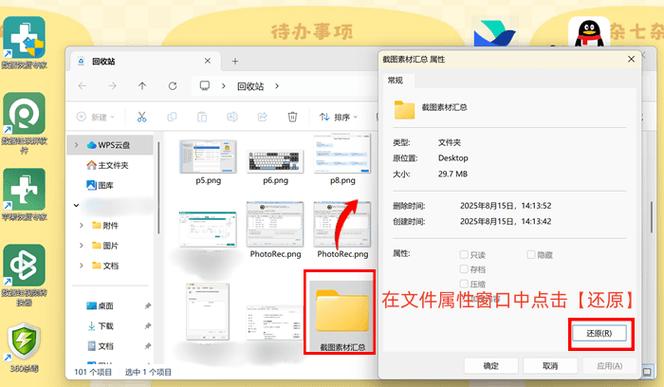
Task: Select WPS云盘 in navigation pane
Action: [110, 145]
